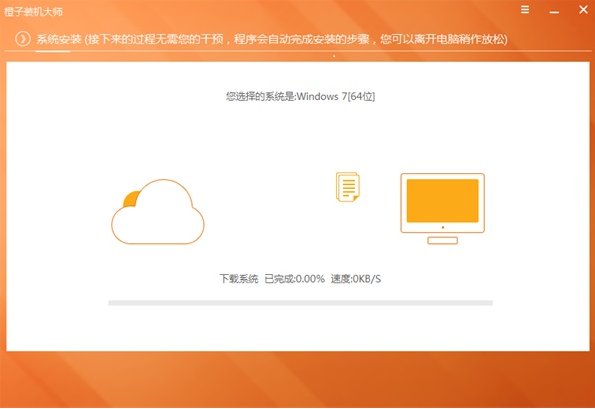Click the document file icon
The height and width of the screenshot is (409, 595).
pos(348,187)
